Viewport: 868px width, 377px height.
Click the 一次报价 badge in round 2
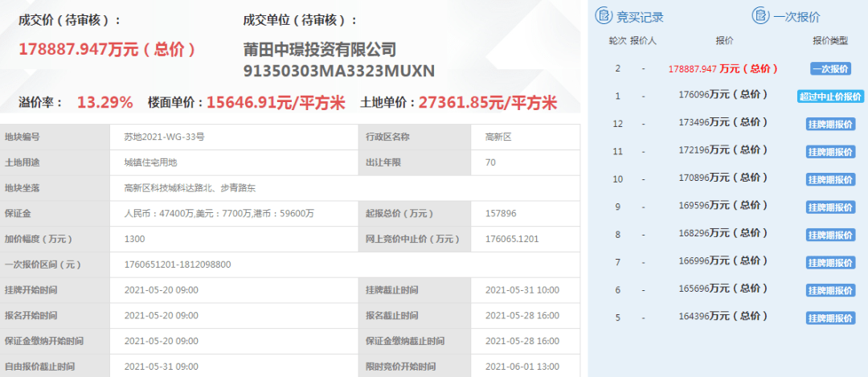(829, 69)
